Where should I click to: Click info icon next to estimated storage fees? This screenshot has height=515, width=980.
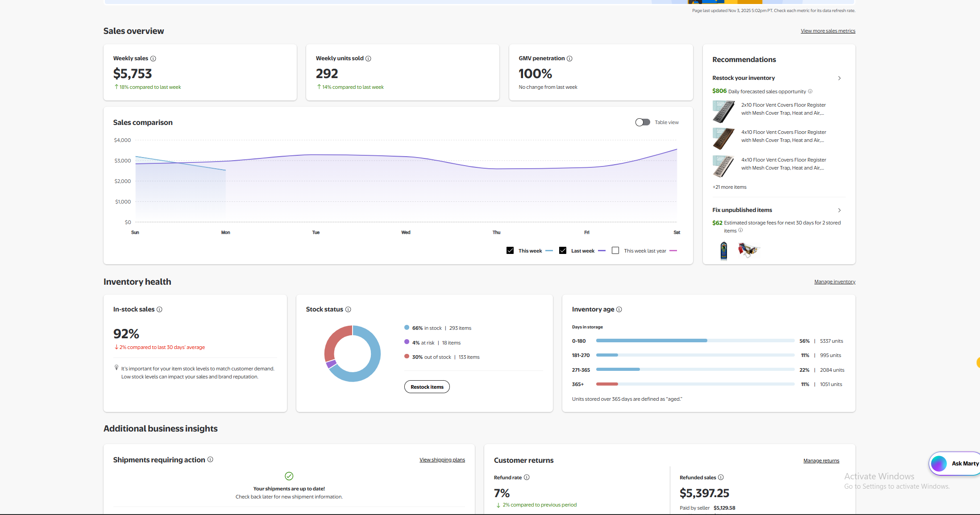pyautogui.click(x=740, y=230)
